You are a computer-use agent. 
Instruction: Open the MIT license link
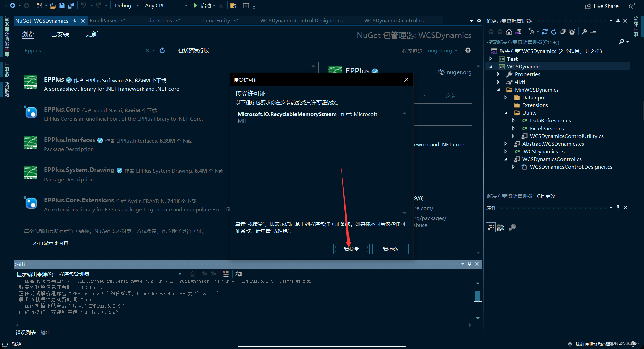click(242, 121)
